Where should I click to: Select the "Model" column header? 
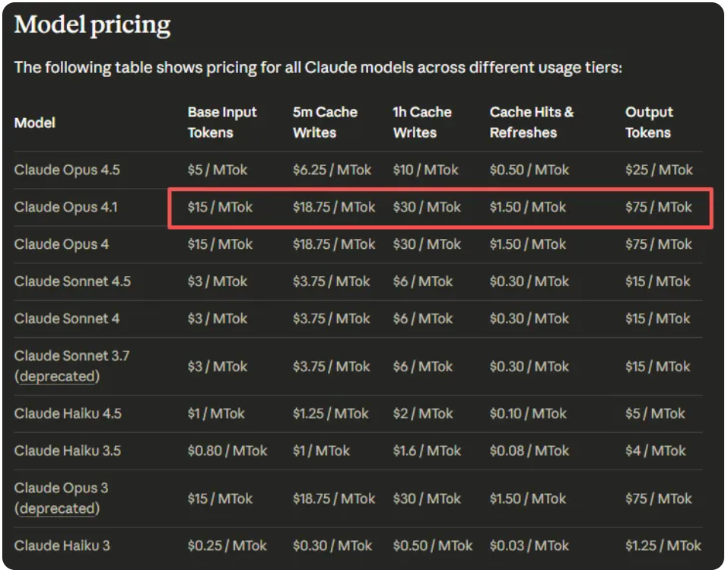click(x=35, y=123)
